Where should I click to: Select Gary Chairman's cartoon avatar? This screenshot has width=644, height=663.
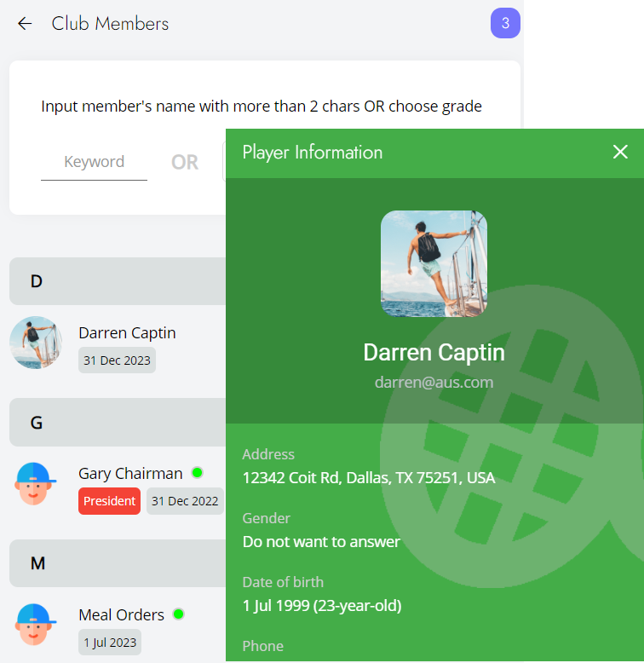point(36,483)
